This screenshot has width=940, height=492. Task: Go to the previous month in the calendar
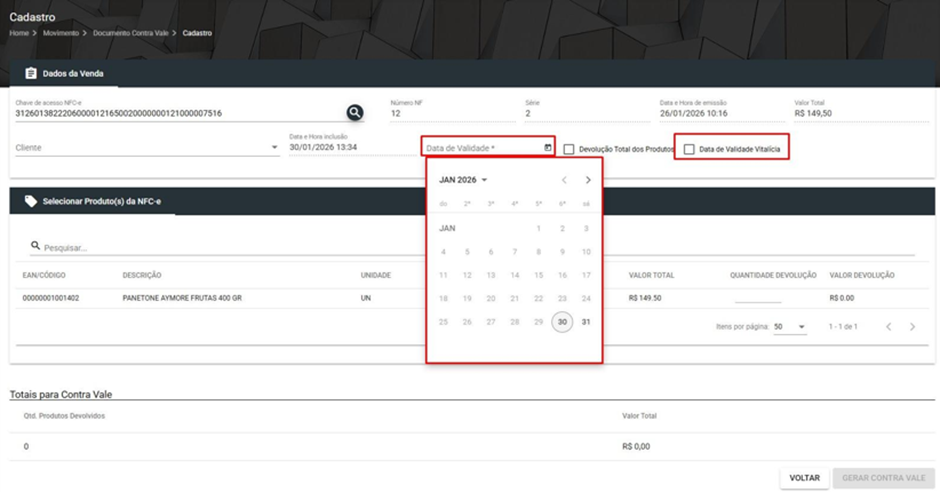pyautogui.click(x=564, y=180)
